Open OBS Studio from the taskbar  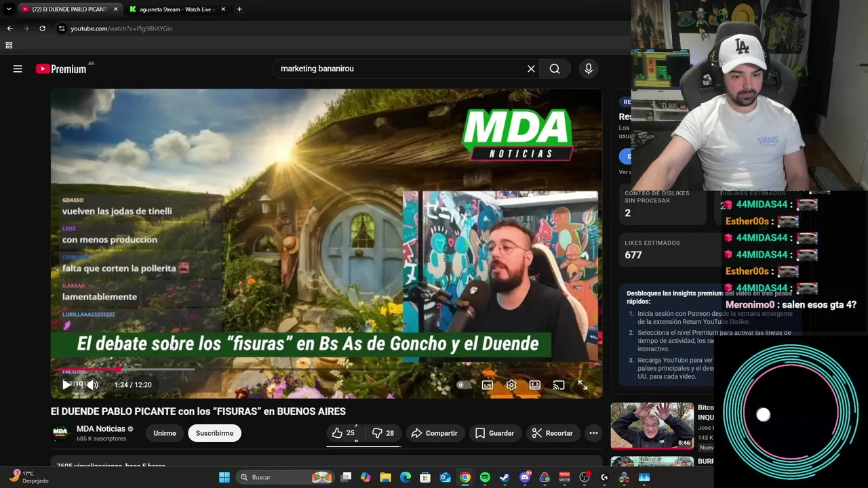pyautogui.click(x=585, y=477)
